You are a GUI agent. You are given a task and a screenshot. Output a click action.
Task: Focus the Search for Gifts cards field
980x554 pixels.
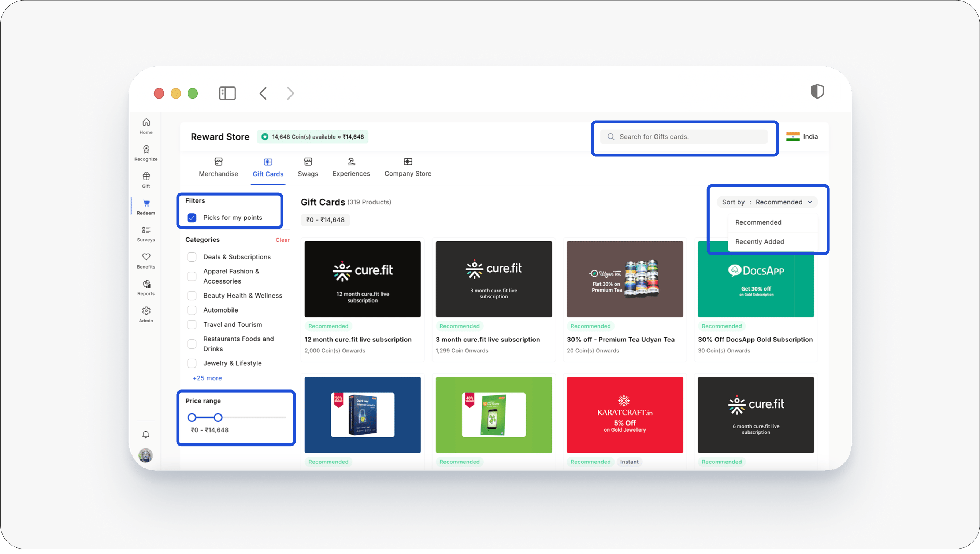point(684,137)
